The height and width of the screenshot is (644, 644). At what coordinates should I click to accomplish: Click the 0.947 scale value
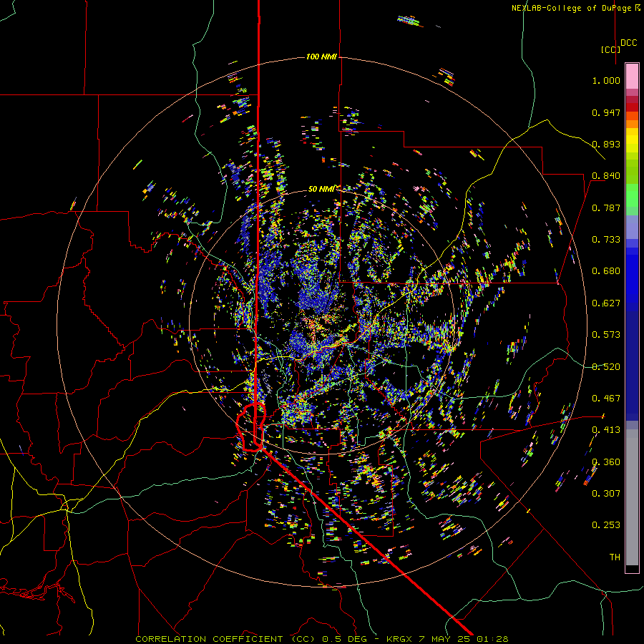click(606, 112)
